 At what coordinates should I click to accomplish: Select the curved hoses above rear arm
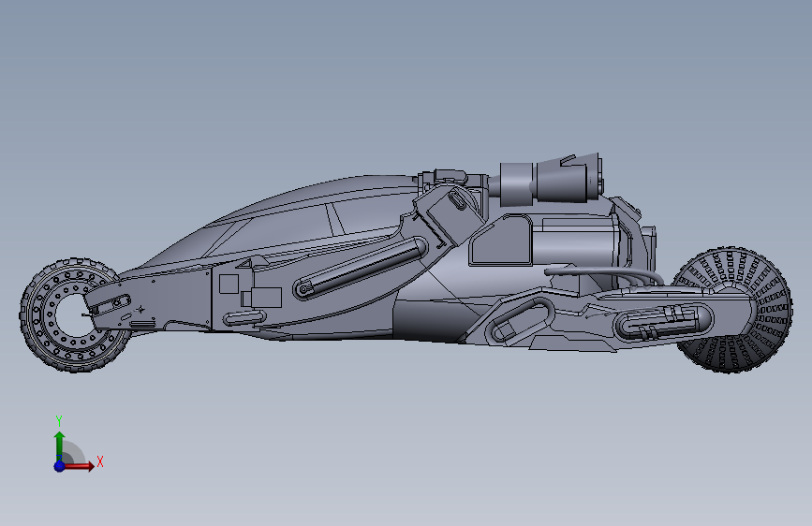click(x=603, y=274)
